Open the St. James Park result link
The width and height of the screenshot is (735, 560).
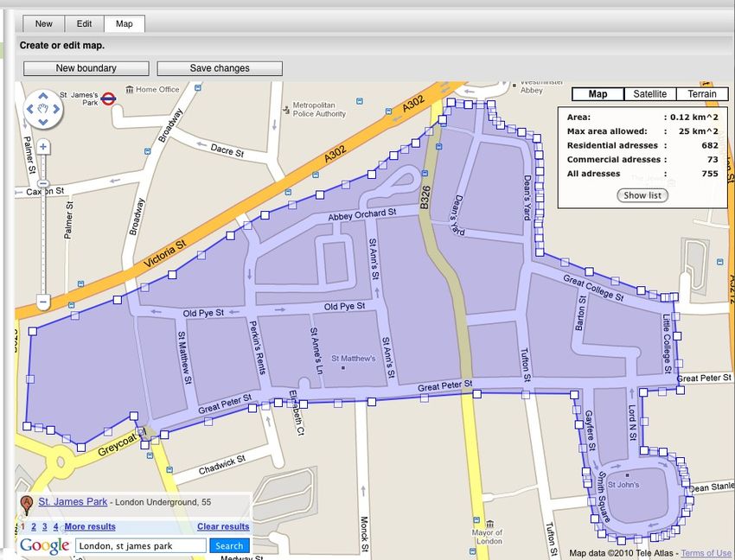(x=73, y=501)
